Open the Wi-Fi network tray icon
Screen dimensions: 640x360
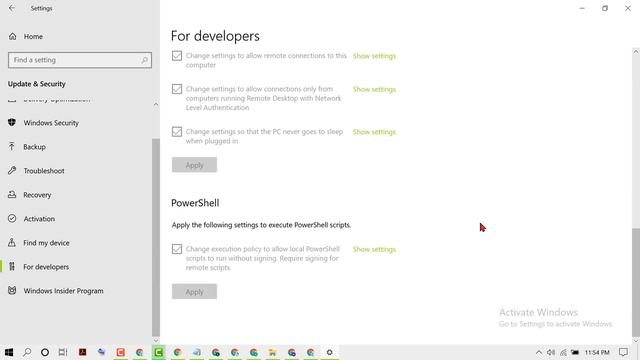pyautogui.click(x=563, y=352)
